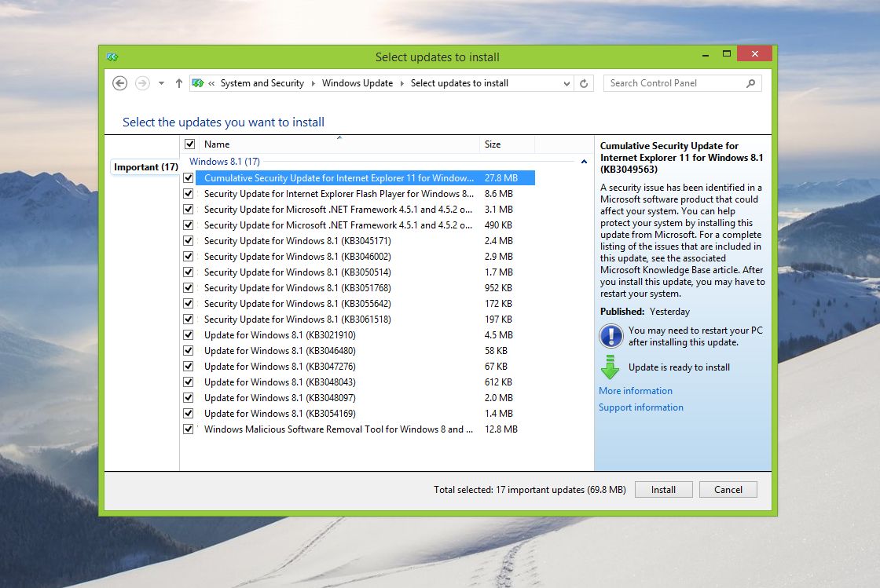The height and width of the screenshot is (588, 880).
Task: Collapse the Windows 8.1 (17) group
Action: point(584,162)
